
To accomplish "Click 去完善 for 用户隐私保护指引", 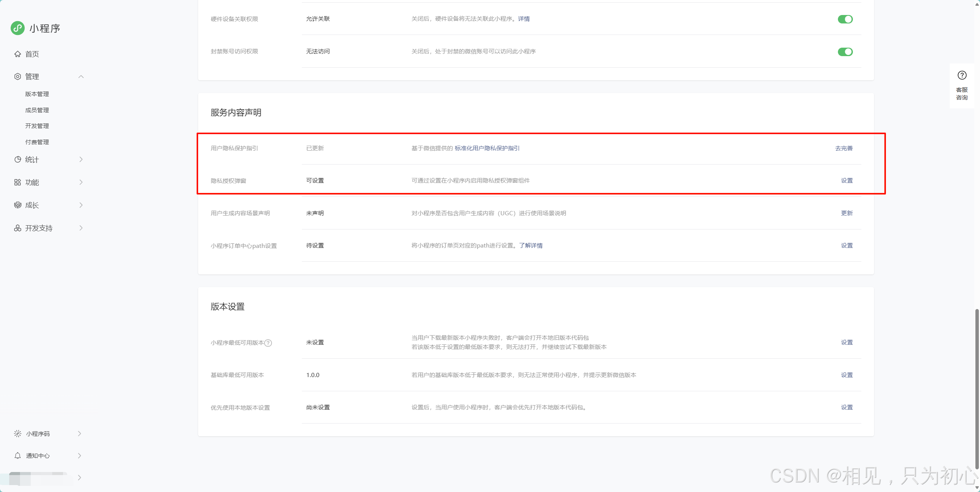I will tap(844, 148).
